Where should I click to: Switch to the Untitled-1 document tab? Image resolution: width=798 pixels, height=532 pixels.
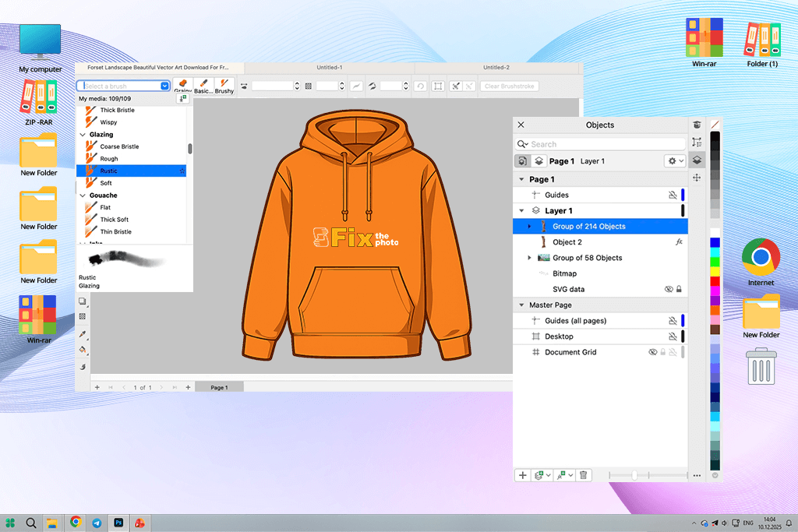point(330,67)
